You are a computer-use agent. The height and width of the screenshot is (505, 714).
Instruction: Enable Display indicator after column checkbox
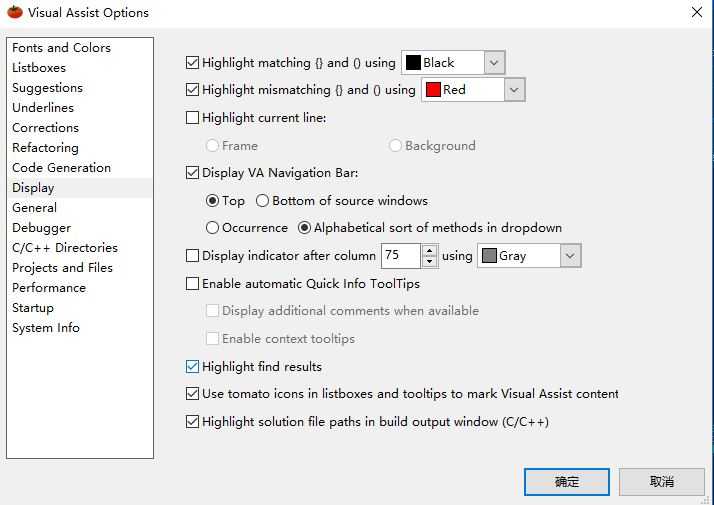pos(193,256)
